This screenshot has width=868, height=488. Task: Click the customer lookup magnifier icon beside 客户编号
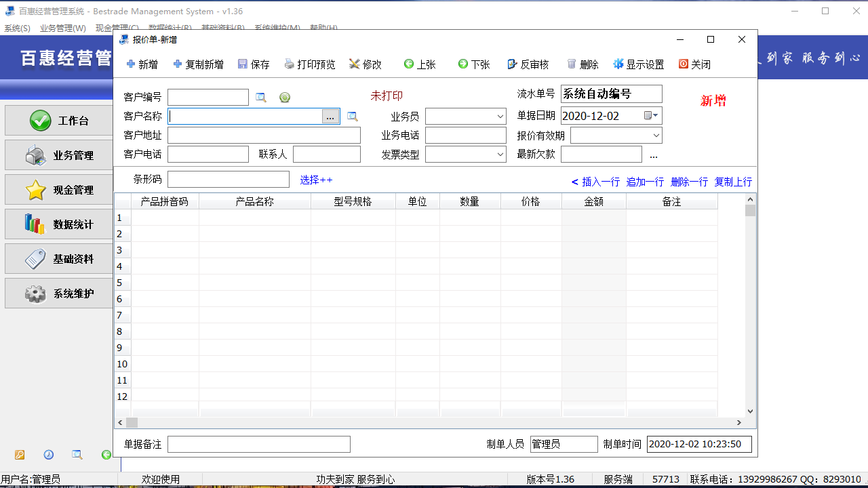coord(259,97)
